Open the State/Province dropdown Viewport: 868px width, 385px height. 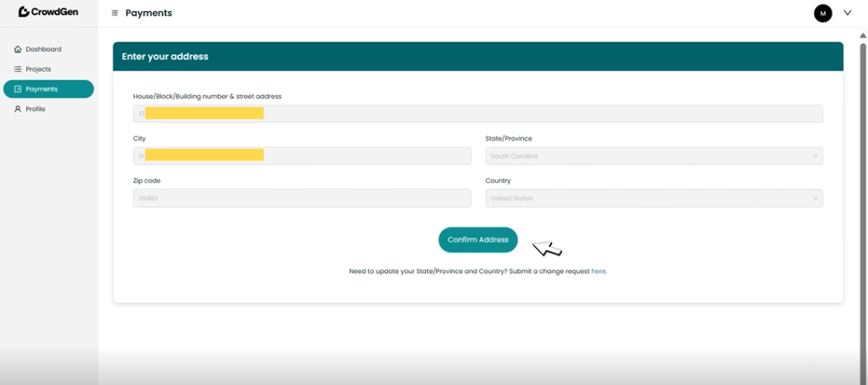pos(654,156)
